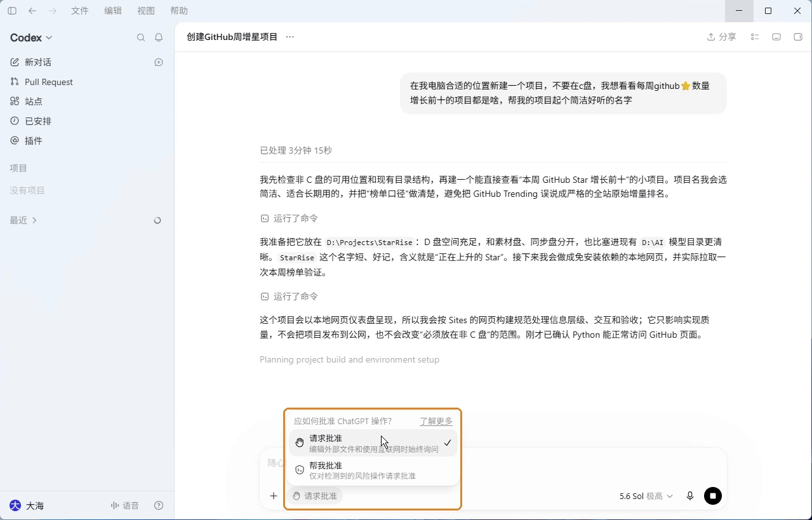Screen dimensions: 812x520
Task: Open more options beside conversation title
Action: [290, 37]
